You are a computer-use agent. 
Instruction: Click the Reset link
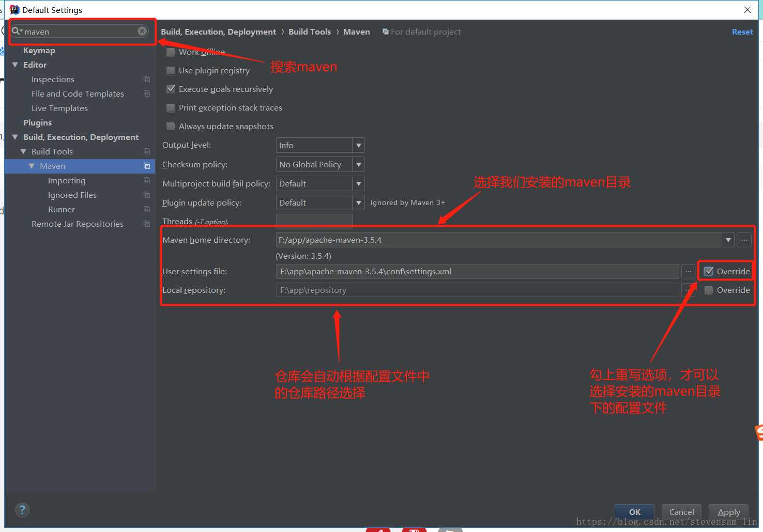(742, 32)
